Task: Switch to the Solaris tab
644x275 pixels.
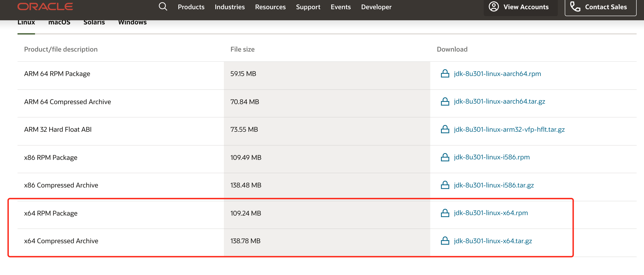Action: click(94, 23)
